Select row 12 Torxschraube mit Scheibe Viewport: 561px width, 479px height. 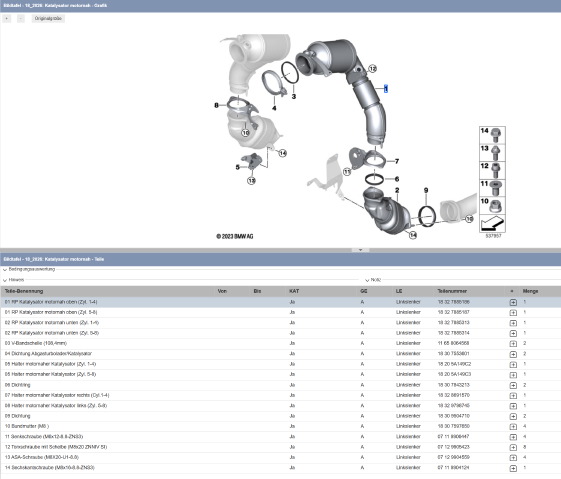280,447
